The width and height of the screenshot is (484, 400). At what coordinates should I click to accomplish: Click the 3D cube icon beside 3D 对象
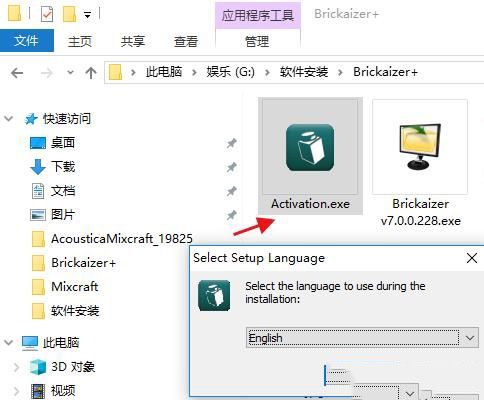[38, 367]
